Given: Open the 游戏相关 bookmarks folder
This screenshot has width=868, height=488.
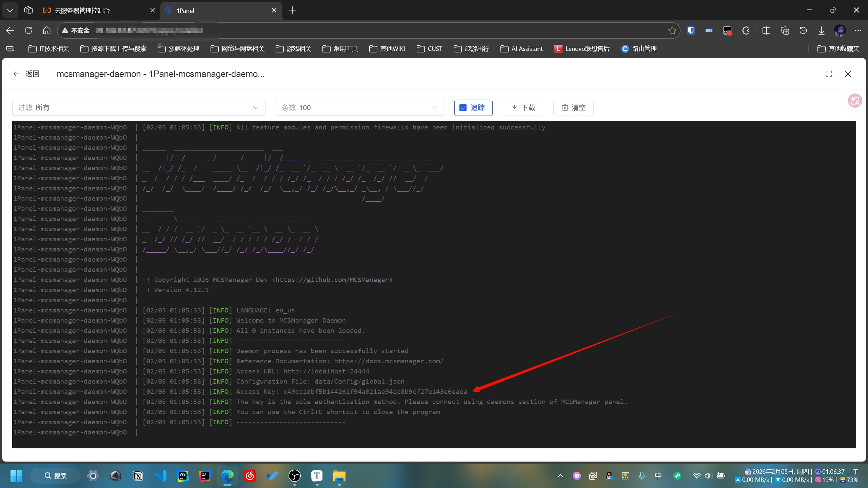Looking at the screenshot, I should (293, 49).
